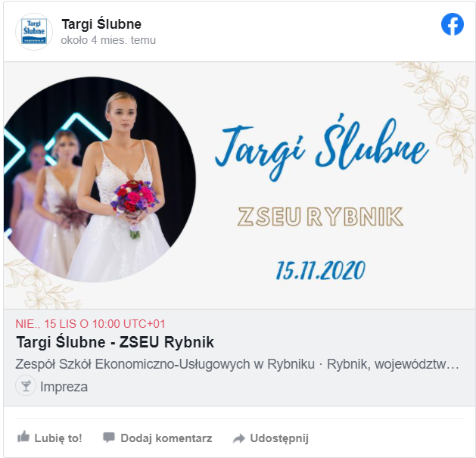Viewport: 476px width, 458px height.
Task: Click the 'Impreza' event category label
Action: [64, 387]
